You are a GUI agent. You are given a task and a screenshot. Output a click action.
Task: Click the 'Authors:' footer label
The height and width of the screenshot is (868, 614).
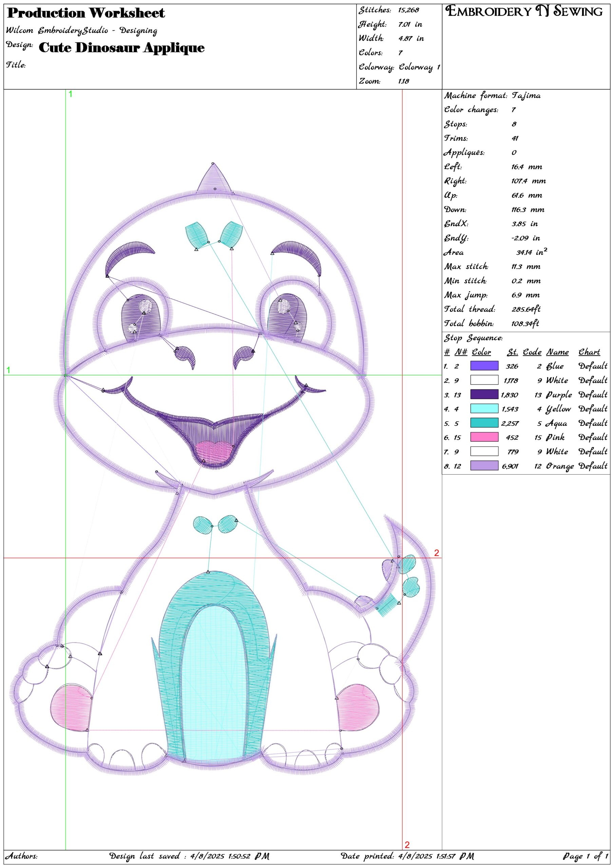tap(22, 856)
